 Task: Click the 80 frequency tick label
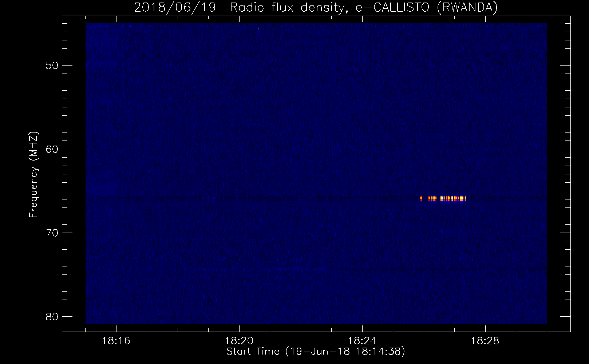pos(52,317)
